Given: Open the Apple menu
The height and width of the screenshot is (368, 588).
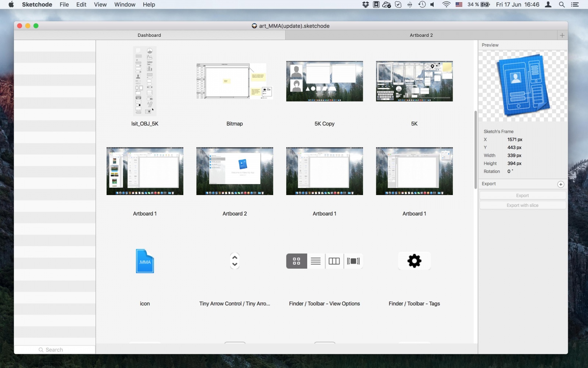Looking at the screenshot, I should pos(11,4).
